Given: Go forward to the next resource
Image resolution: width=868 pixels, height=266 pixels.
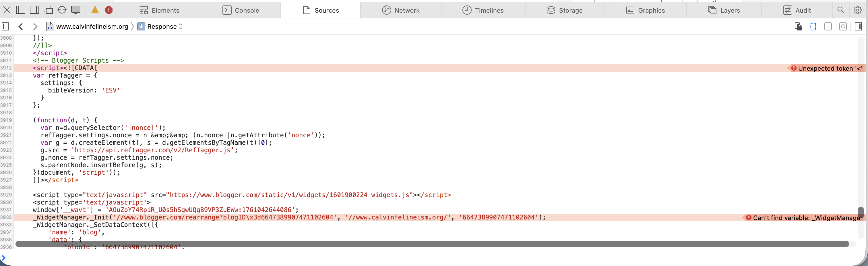Looking at the screenshot, I should [x=35, y=26].
